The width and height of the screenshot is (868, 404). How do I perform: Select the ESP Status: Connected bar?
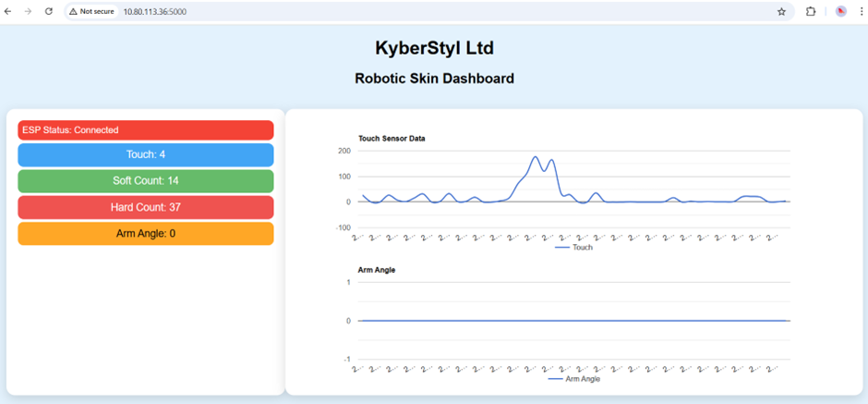[146, 130]
